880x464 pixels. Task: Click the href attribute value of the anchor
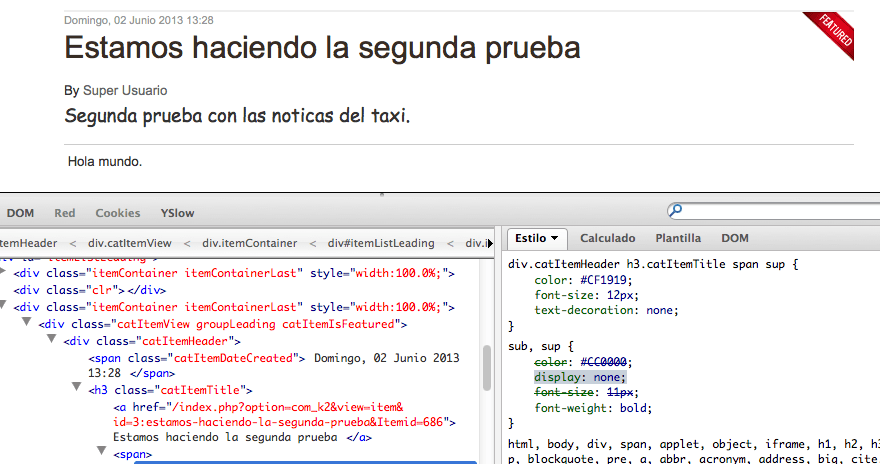[x=284, y=415]
